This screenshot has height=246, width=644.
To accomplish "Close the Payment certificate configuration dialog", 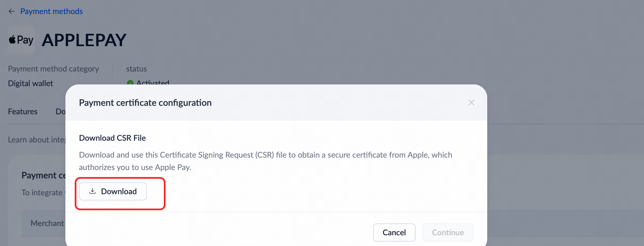I will (471, 102).
